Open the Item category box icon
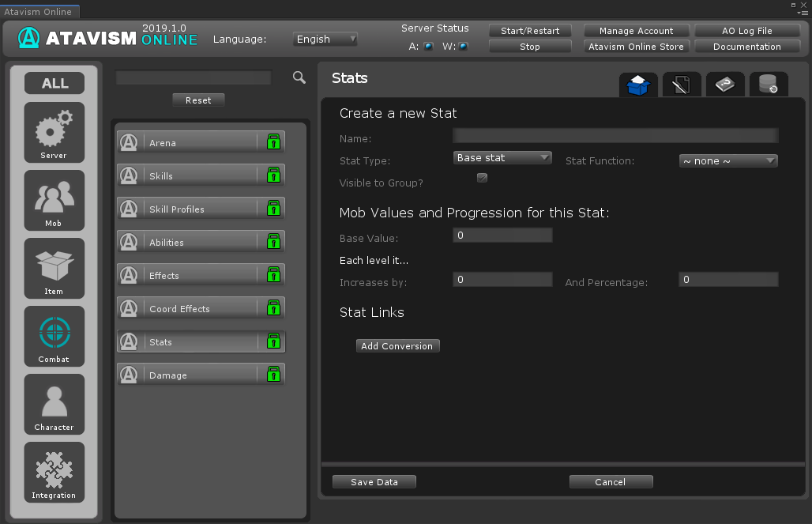The height and width of the screenshot is (524, 812). click(x=54, y=268)
